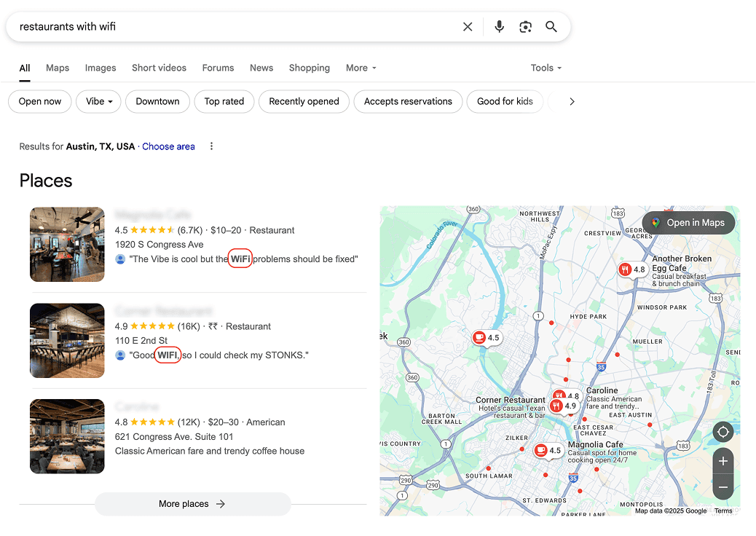Open the three-dot location options menu
The width and height of the screenshot is (756, 536).
tap(212, 146)
